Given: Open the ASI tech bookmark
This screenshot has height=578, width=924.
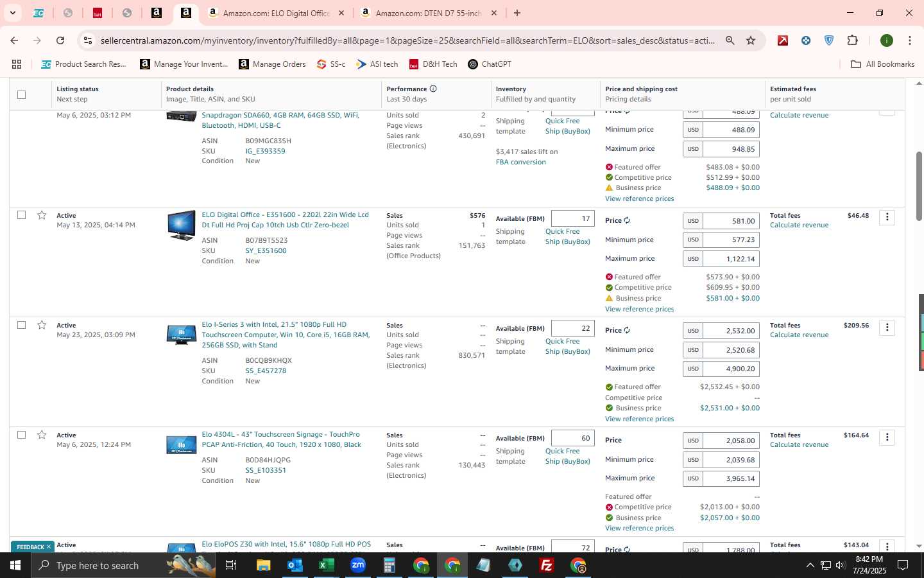Looking at the screenshot, I should (x=377, y=64).
